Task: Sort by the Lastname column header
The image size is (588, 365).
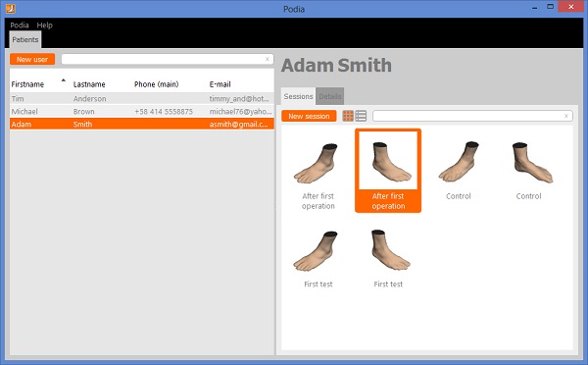Action: click(89, 84)
